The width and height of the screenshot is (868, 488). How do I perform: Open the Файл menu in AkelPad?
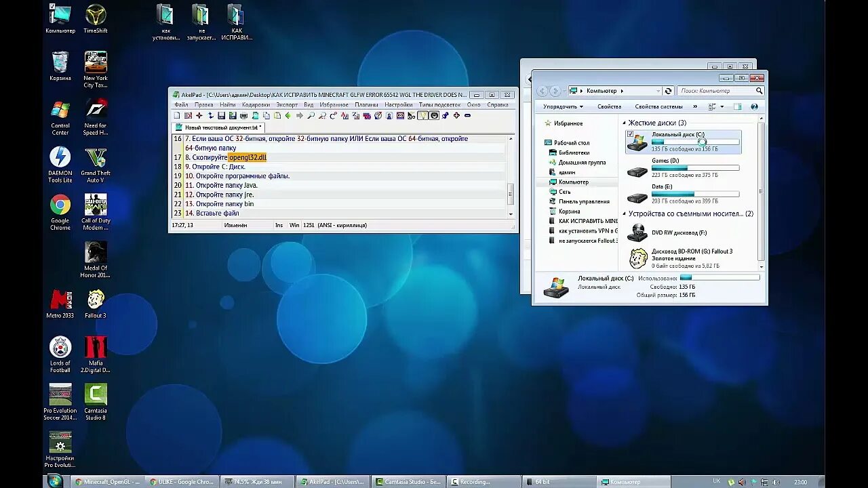(x=181, y=104)
